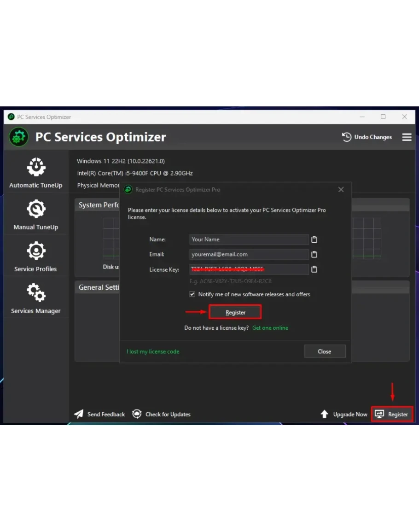The width and height of the screenshot is (419, 532).
Task: Click the Close button in dialog
Action: (324, 351)
